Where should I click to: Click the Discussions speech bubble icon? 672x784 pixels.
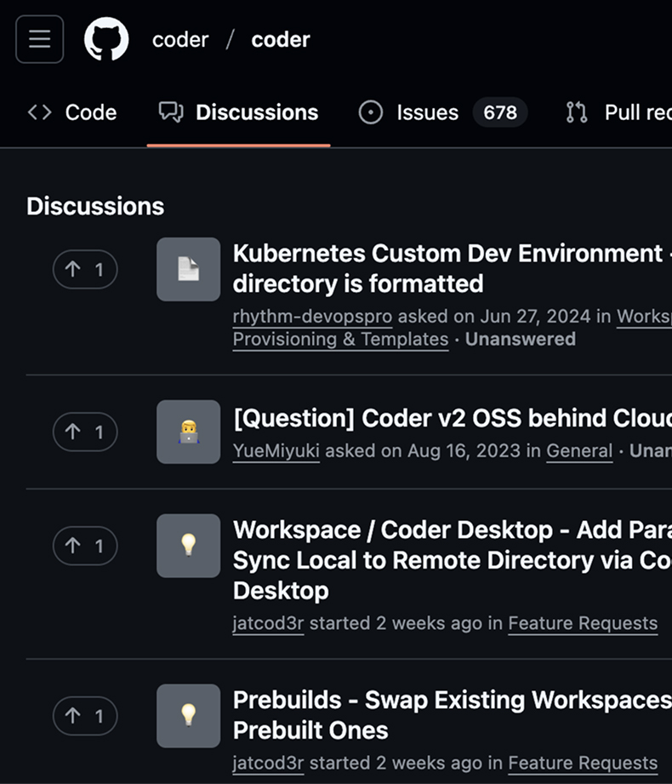pyautogui.click(x=171, y=112)
